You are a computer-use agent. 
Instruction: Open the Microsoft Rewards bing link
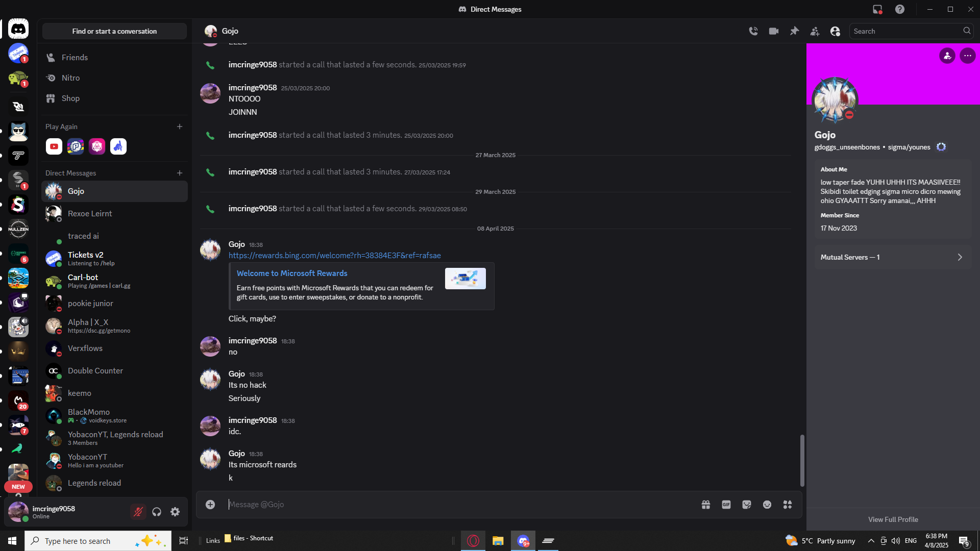pos(334,256)
